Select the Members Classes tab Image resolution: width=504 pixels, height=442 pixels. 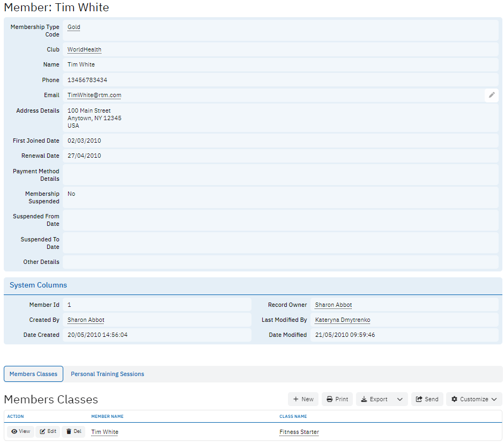pos(33,374)
